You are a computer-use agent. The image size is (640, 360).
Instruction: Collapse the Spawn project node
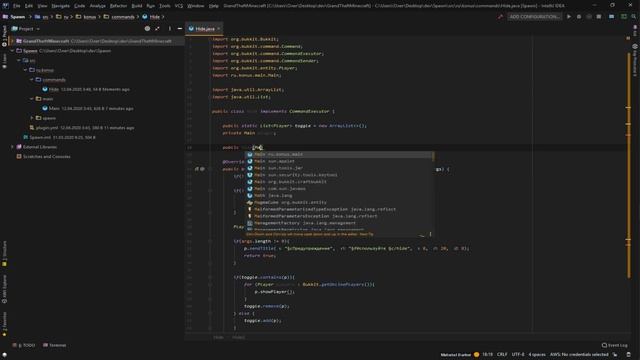pyautogui.click(x=13, y=51)
